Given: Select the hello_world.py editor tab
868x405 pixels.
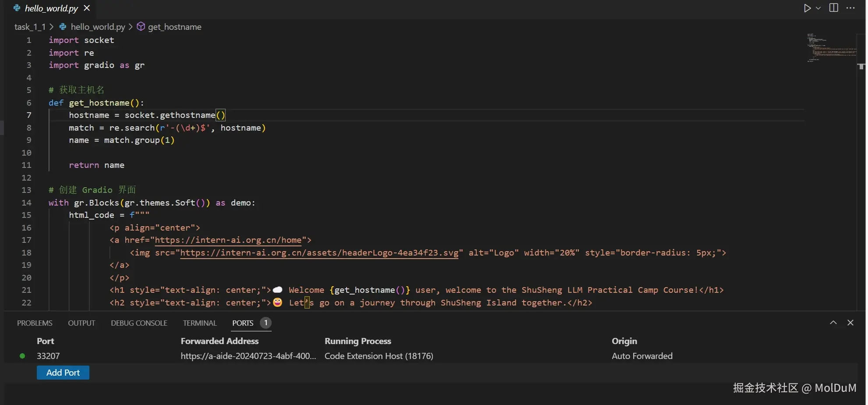Looking at the screenshot, I should (51, 8).
